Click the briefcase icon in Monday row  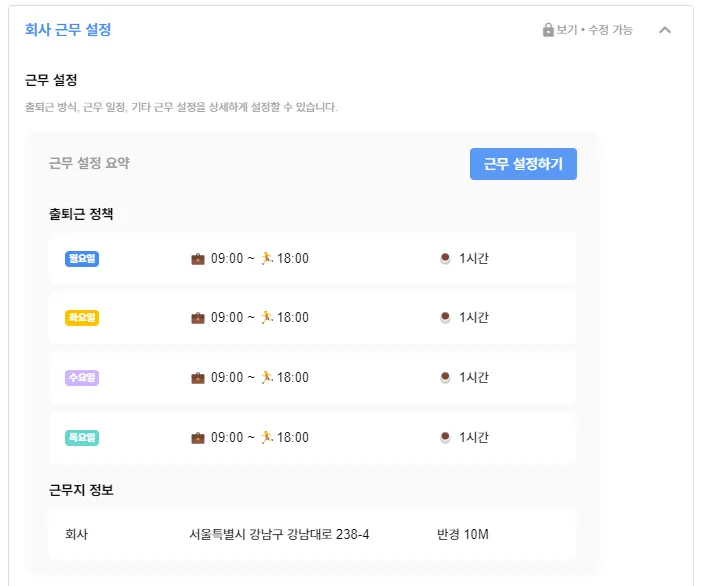(198, 258)
